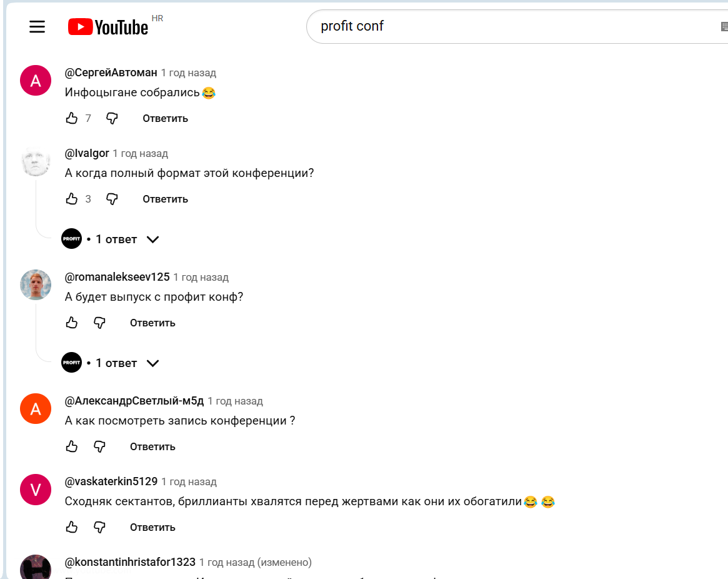
Task: Like @romanalekseev125's comment
Action: pos(72,323)
